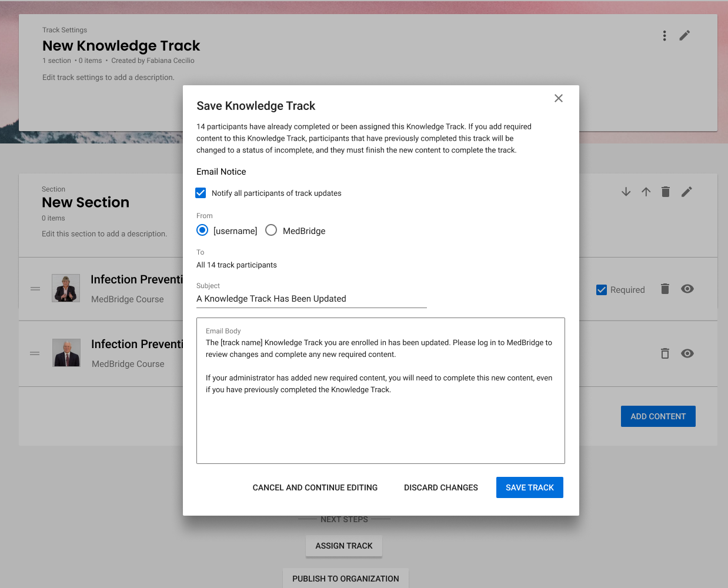Click New Knowledge Track title
This screenshot has height=588, width=728.
[121, 46]
